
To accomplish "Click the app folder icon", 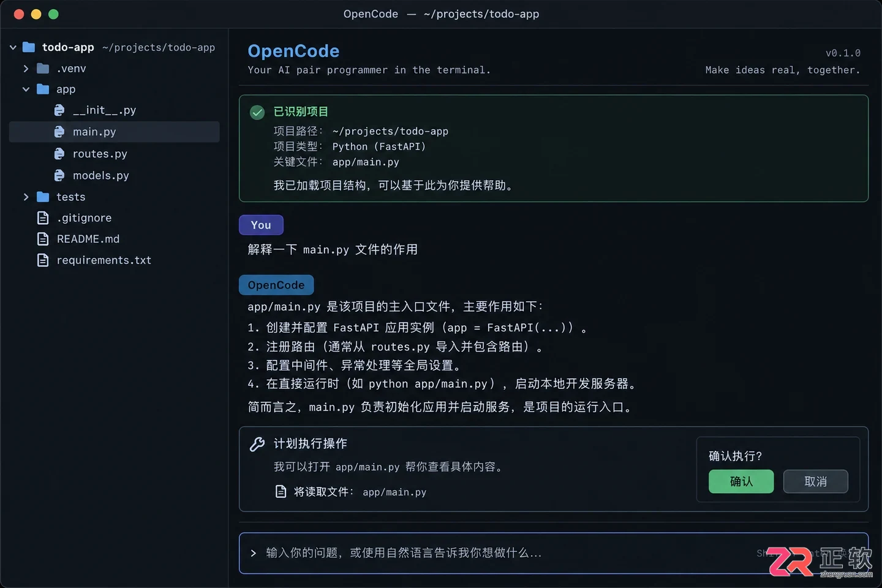I will point(43,89).
